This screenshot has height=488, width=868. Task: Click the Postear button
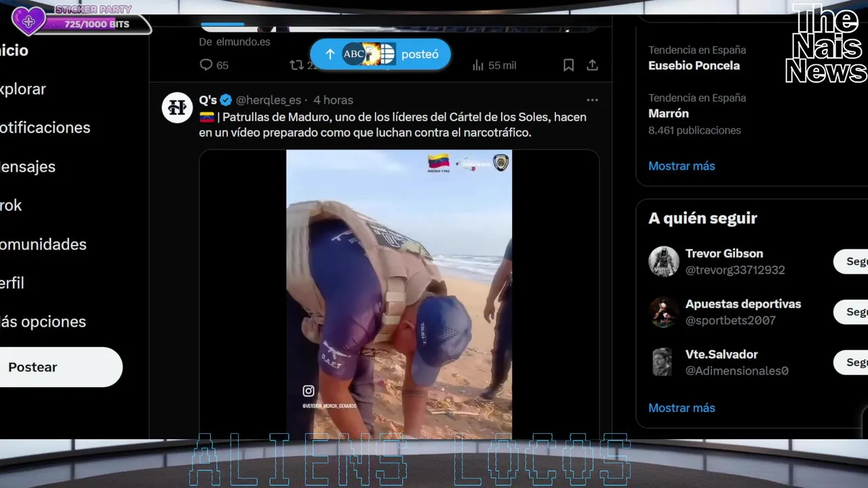click(60, 367)
